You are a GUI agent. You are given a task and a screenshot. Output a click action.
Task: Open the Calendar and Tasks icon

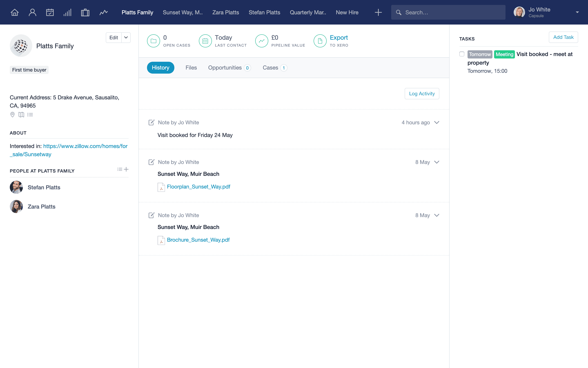[x=50, y=12]
